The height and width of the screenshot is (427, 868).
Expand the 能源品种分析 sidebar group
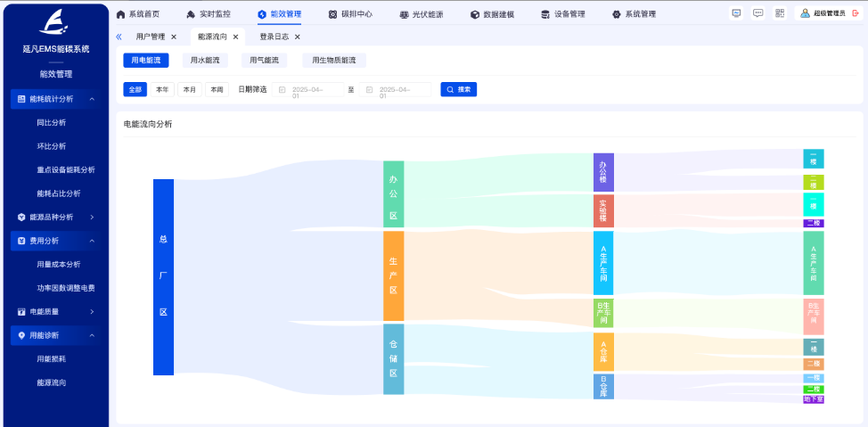tap(92, 217)
